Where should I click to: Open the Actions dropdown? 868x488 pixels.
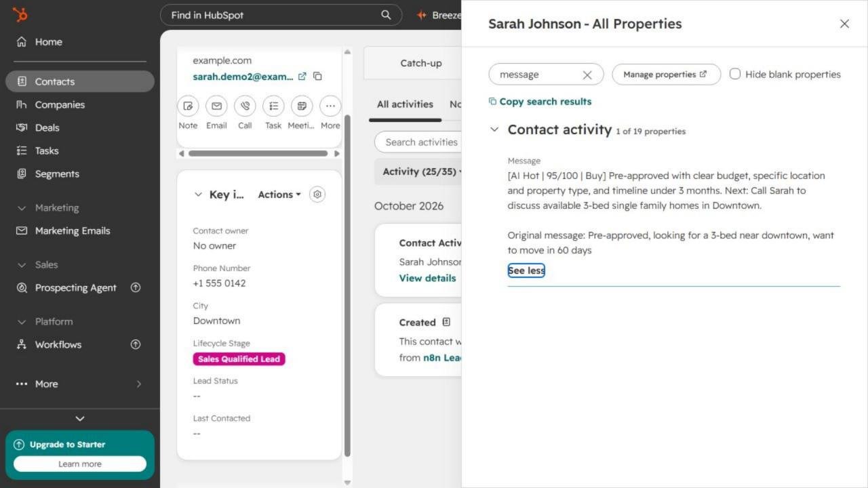click(279, 195)
